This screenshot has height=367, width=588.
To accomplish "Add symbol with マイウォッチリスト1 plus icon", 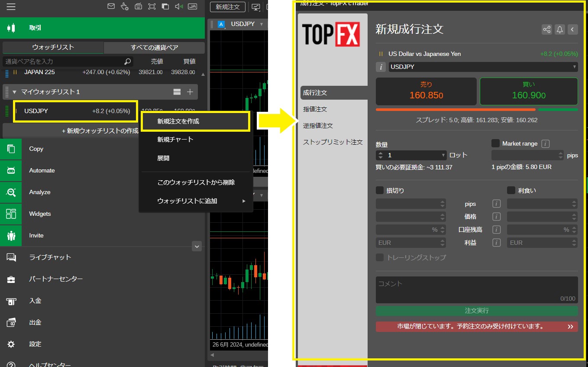I will (190, 92).
